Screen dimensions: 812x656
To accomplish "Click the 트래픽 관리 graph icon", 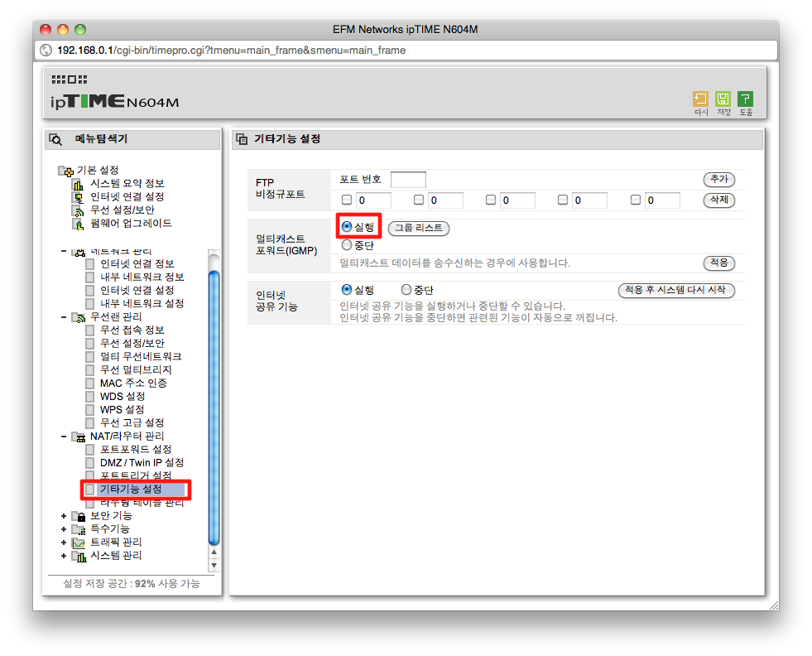I will [78, 543].
